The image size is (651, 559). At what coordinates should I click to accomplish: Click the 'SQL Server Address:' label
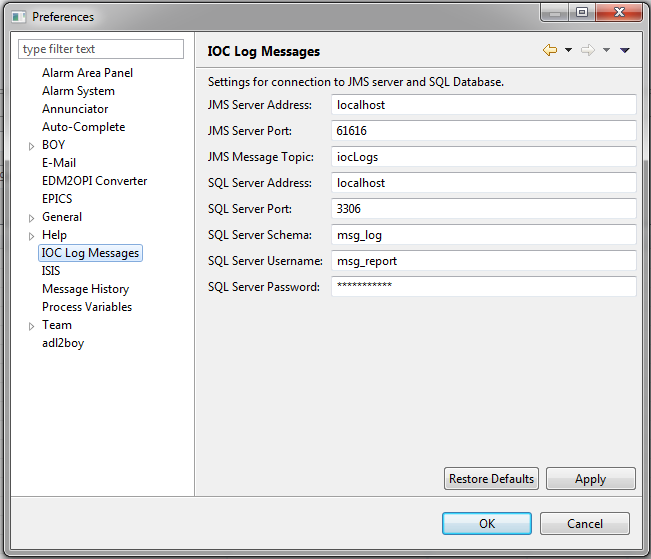click(260, 183)
